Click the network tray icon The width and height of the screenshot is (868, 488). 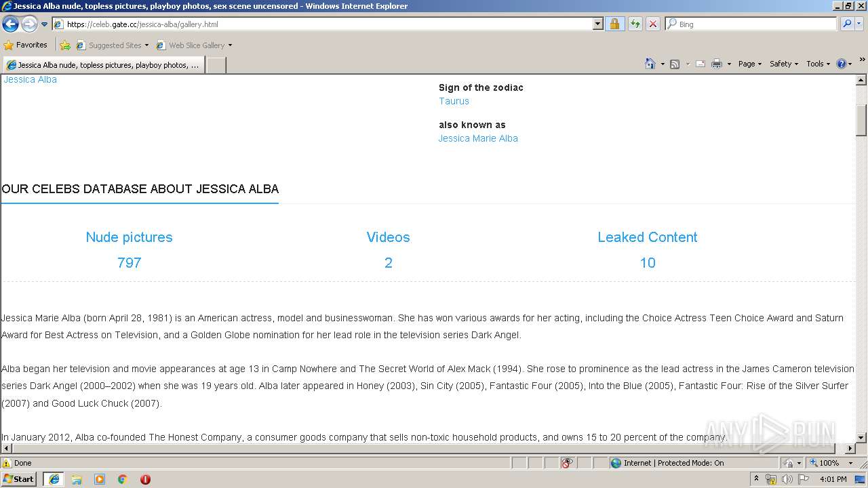pos(771,479)
